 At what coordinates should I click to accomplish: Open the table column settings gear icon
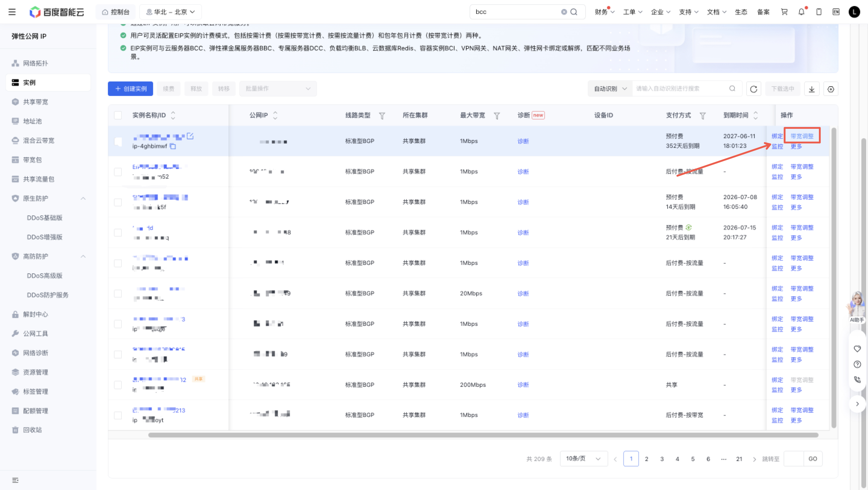[x=831, y=89]
